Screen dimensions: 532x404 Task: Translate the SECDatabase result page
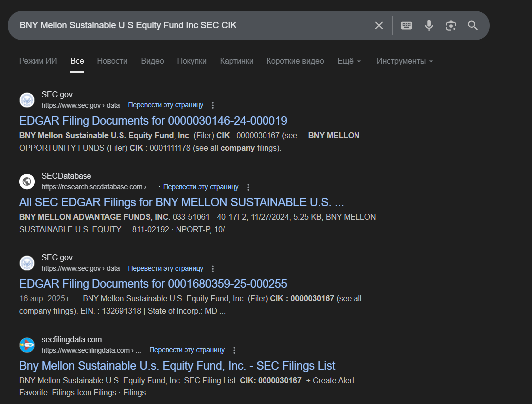pos(200,187)
